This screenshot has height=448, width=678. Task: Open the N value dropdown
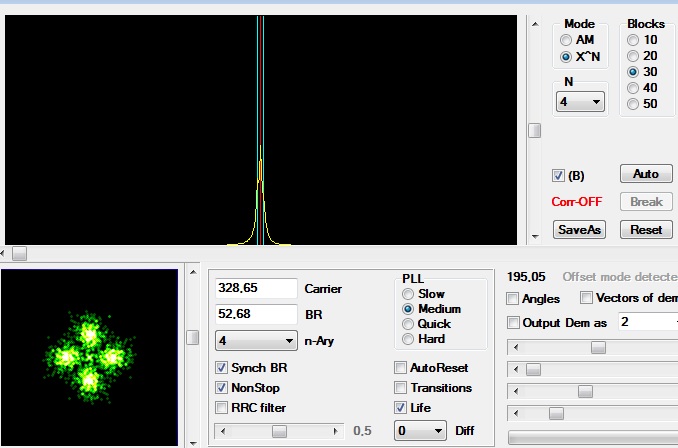(580, 102)
